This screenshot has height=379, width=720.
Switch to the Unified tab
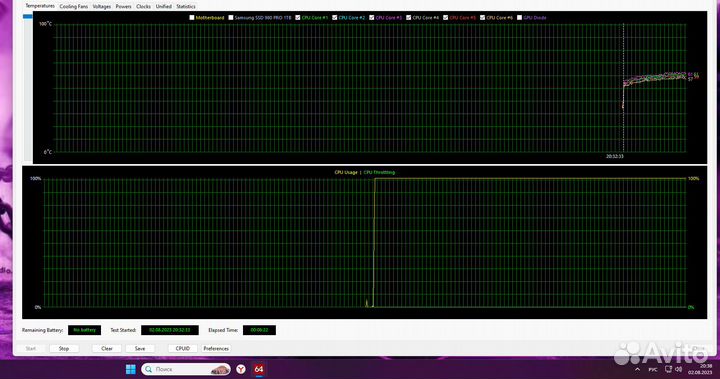click(x=163, y=6)
